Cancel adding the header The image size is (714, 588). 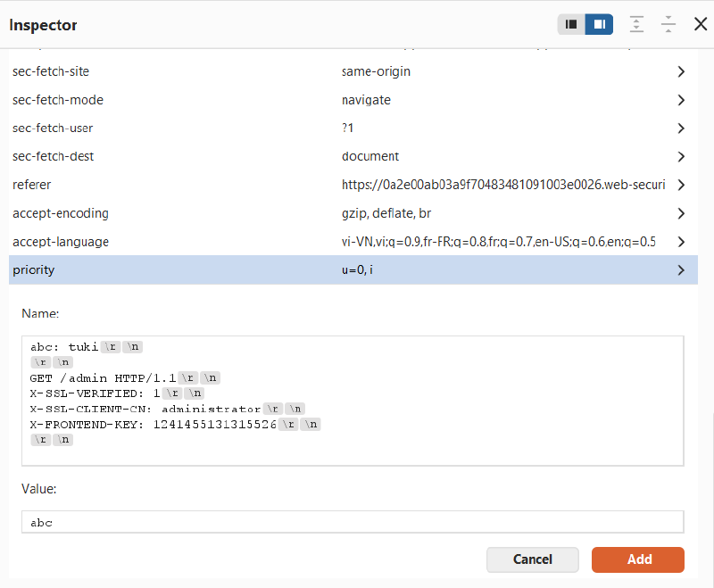coord(532,559)
